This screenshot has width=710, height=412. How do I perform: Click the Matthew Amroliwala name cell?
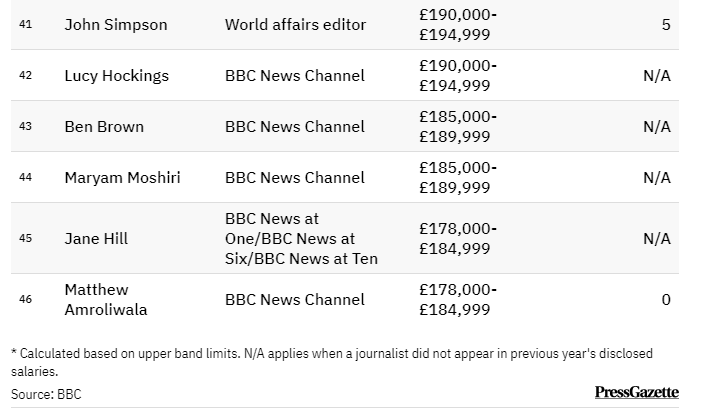click(105, 299)
